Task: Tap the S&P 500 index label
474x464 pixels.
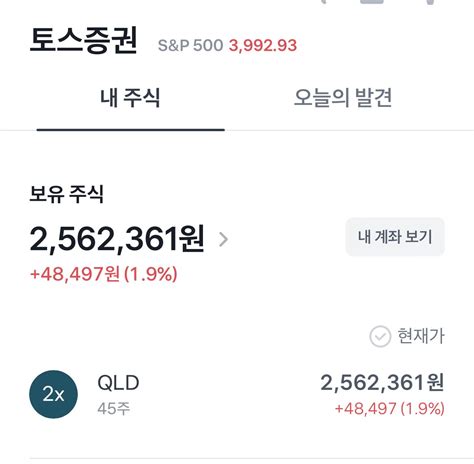Action: [x=190, y=45]
